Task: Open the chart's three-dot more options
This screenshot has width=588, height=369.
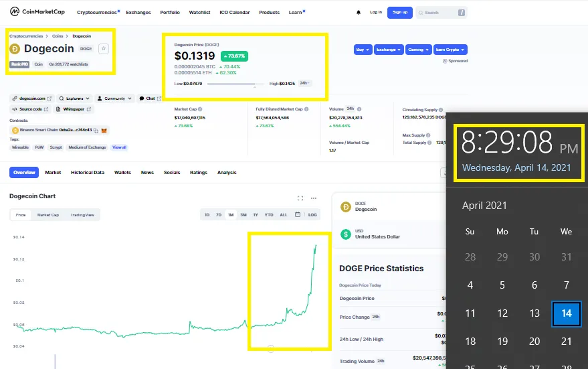Action: 314,198
